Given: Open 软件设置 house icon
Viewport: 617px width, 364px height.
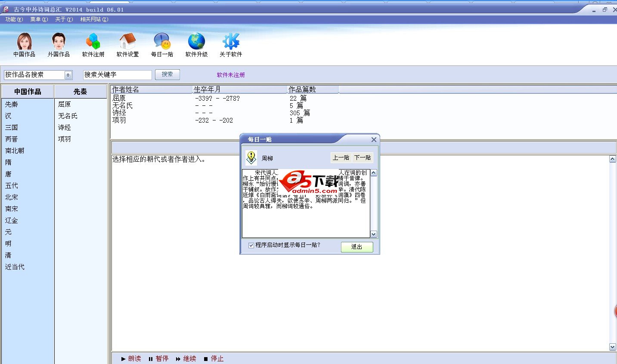Looking at the screenshot, I should (x=127, y=45).
